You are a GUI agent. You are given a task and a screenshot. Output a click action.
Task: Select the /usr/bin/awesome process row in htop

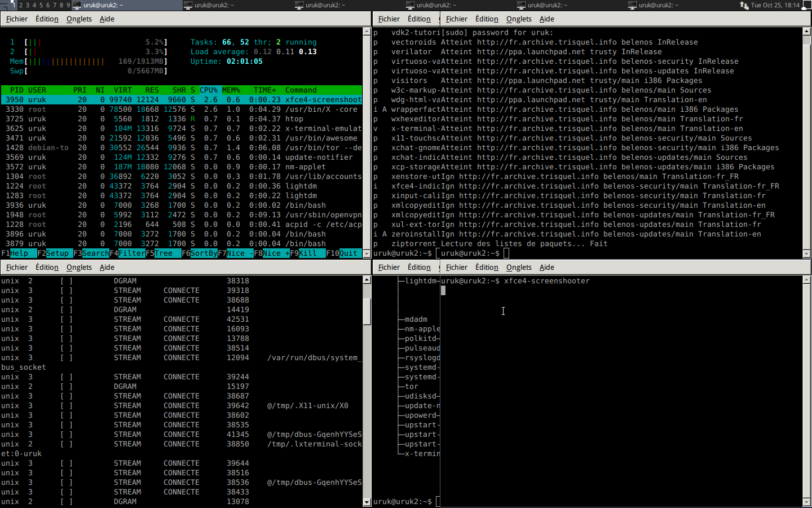pos(182,138)
